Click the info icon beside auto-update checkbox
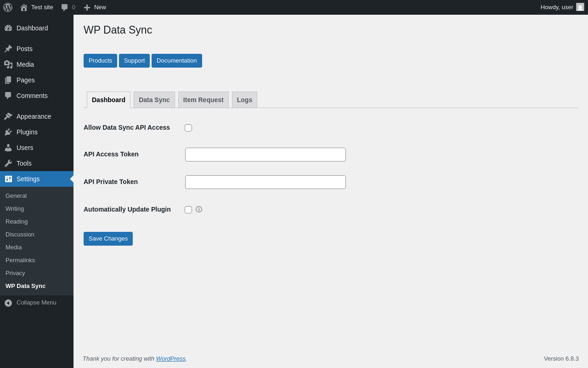This screenshot has width=588, height=368. tap(199, 209)
